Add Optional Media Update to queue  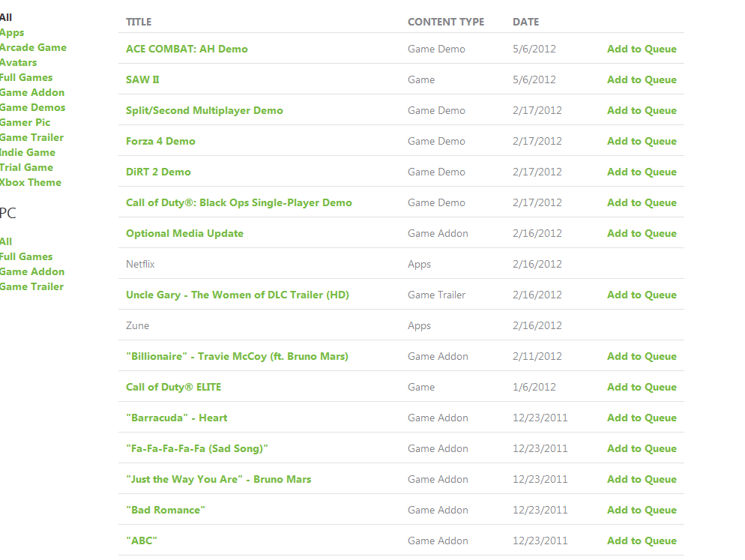click(x=642, y=233)
